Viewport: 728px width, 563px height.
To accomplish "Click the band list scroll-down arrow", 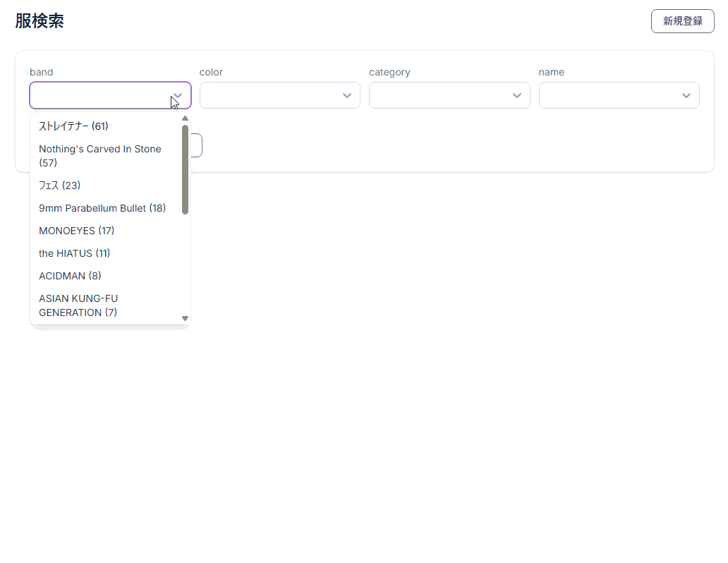I will coord(186,318).
